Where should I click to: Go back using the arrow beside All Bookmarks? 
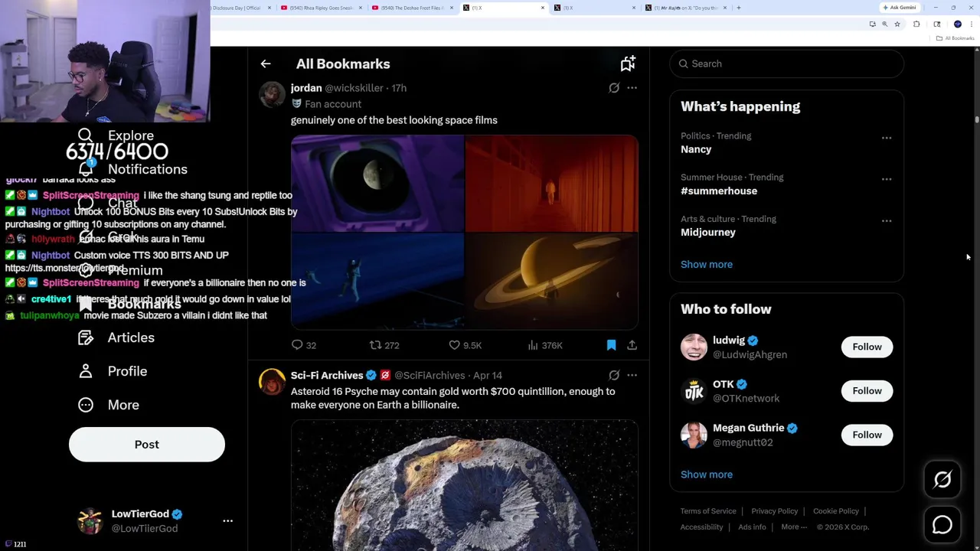[266, 64]
